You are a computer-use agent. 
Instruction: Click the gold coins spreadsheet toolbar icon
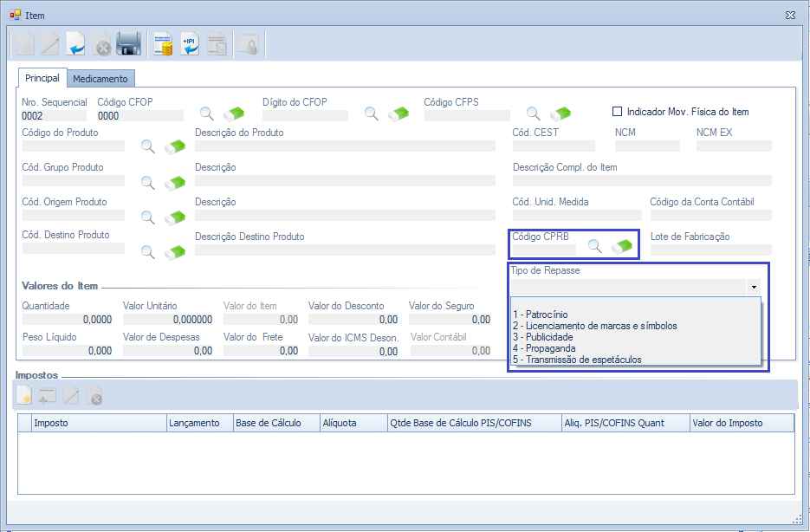tap(162, 43)
